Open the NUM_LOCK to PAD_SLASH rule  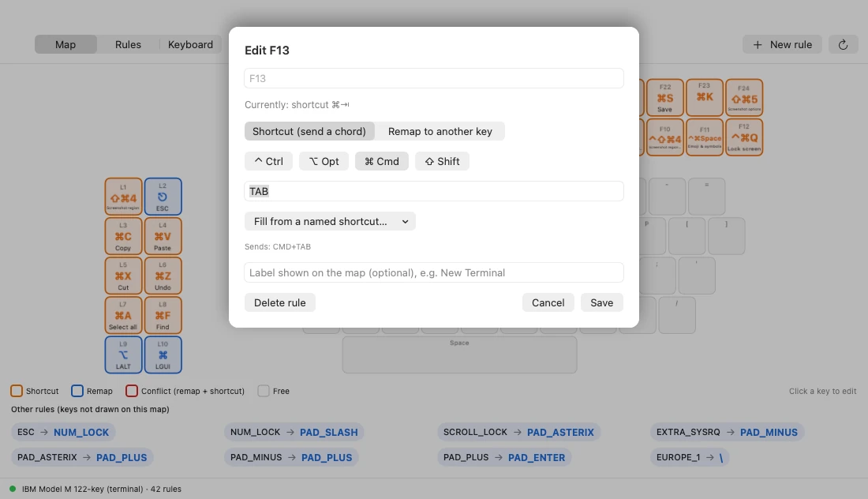click(x=294, y=432)
